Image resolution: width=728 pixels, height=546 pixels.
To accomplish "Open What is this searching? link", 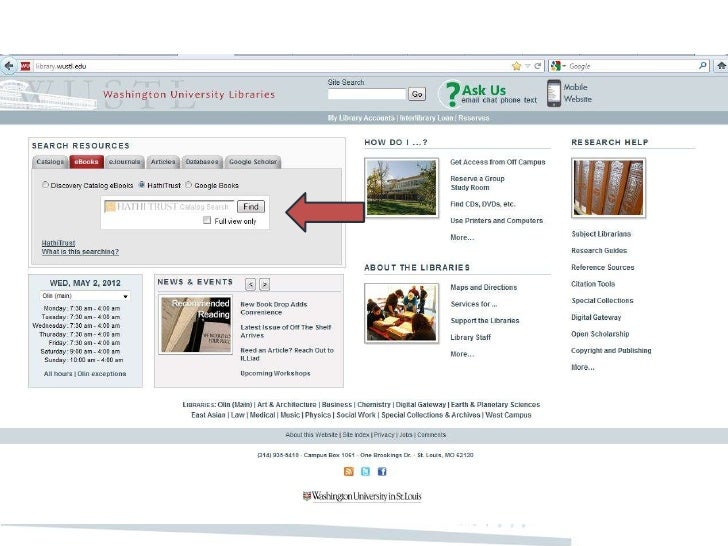I will pyautogui.click(x=80, y=251).
